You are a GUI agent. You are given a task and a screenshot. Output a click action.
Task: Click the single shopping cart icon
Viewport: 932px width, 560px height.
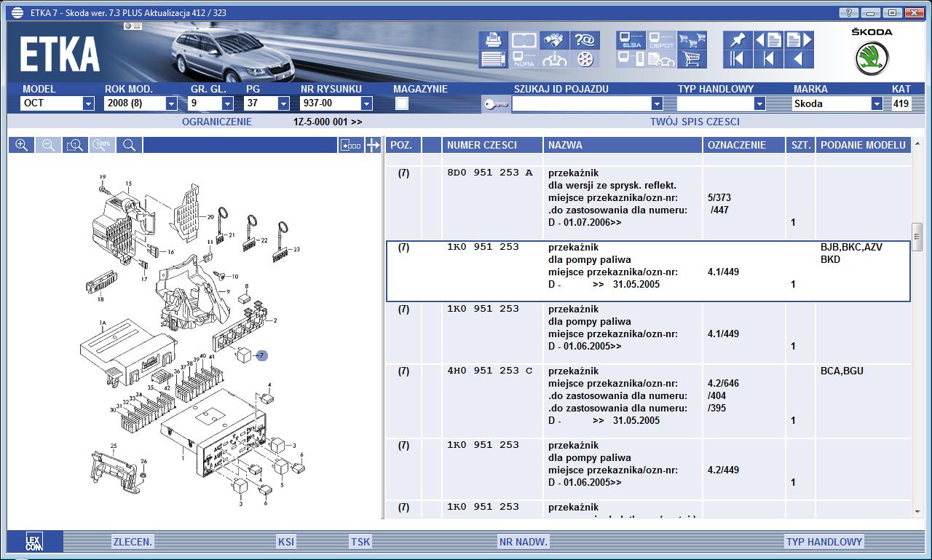692,59
